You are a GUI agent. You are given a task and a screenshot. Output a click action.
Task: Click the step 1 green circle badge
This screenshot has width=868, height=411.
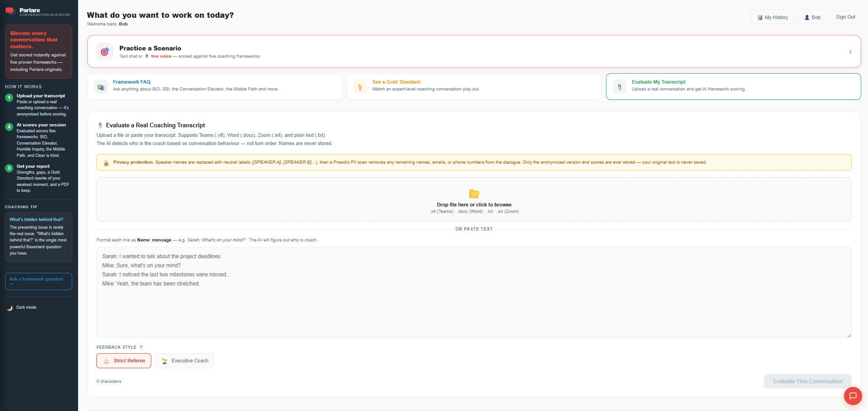[x=9, y=98]
